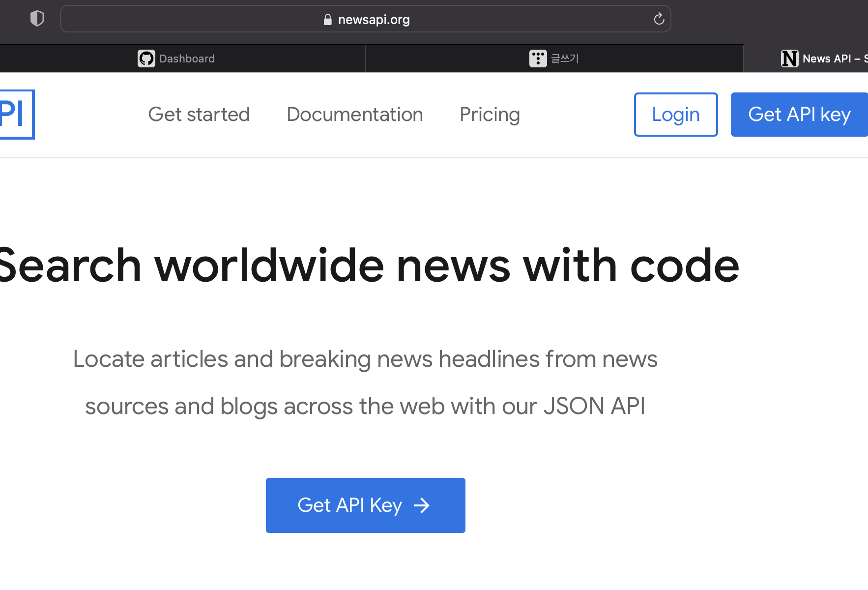The width and height of the screenshot is (868, 590).
Task: Focus the newsapi.org address bar
Action: coord(366,19)
